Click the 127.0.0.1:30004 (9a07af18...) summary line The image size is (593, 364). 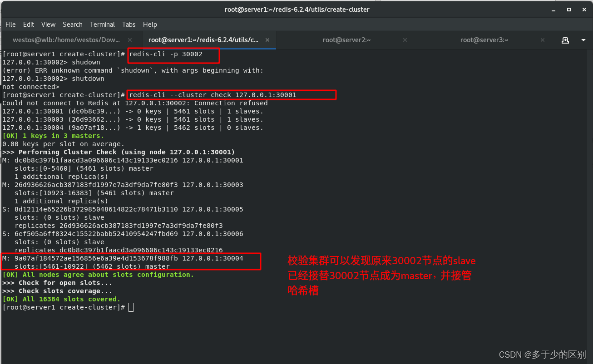[x=133, y=128]
